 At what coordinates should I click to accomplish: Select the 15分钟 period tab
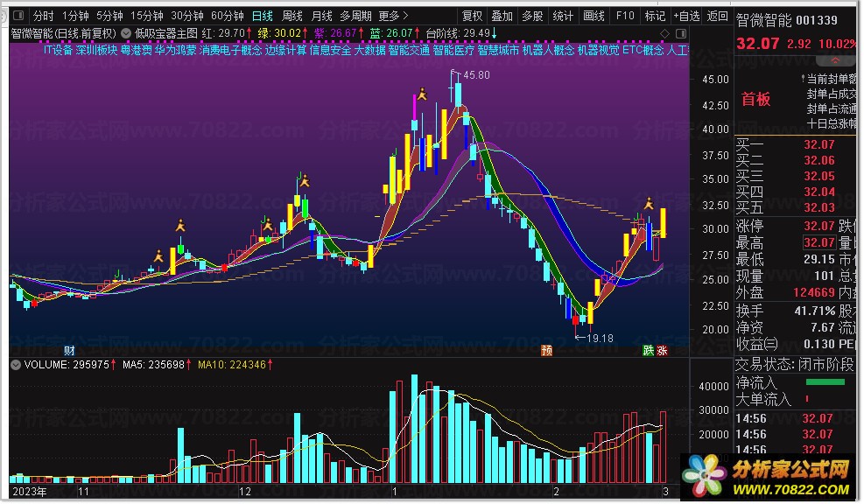[147, 16]
